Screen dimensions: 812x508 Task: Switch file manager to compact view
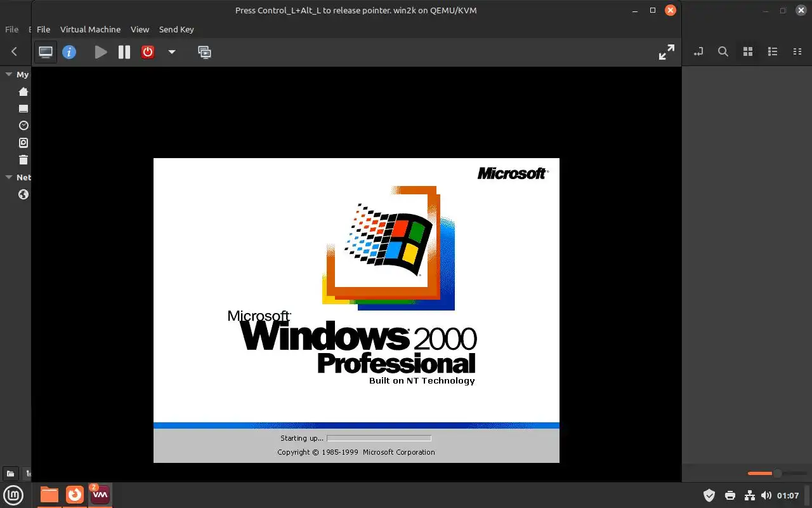pos(797,52)
